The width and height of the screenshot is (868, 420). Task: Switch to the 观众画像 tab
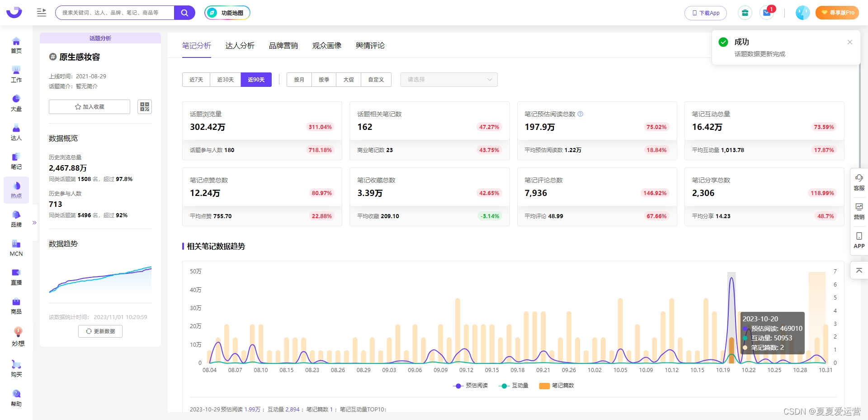pos(327,46)
